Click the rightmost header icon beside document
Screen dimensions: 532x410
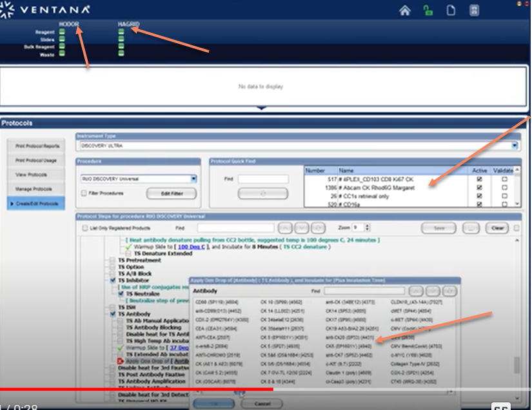[474, 10]
